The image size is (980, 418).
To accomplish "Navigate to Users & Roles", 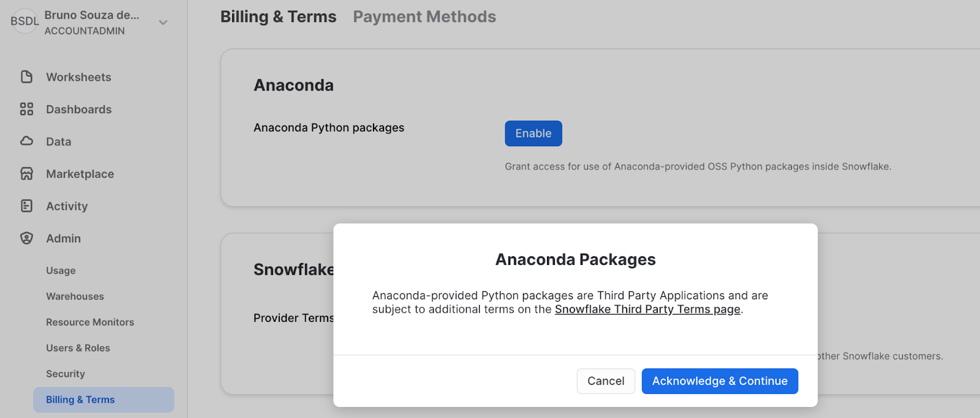I will click(x=78, y=348).
